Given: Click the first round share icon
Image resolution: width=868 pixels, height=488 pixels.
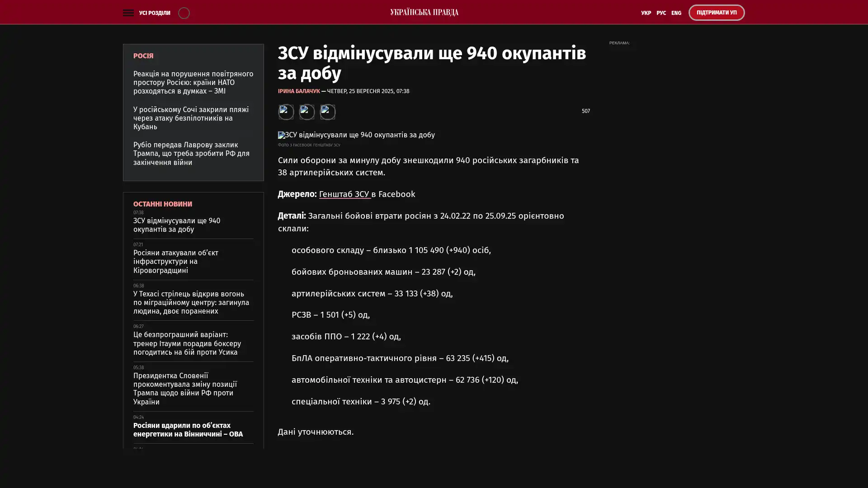Looking at the screenshot, I should coord(286,112).
